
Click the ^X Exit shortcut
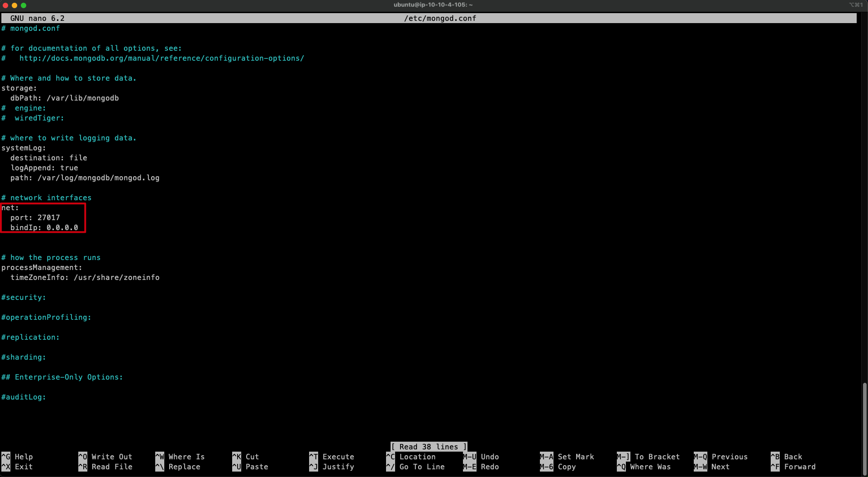point(17,467)
